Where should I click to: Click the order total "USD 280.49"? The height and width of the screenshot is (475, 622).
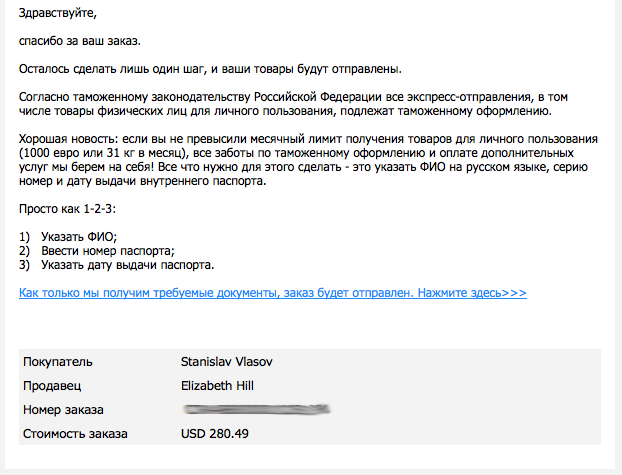pyautogui.click(x=214, y=434)
